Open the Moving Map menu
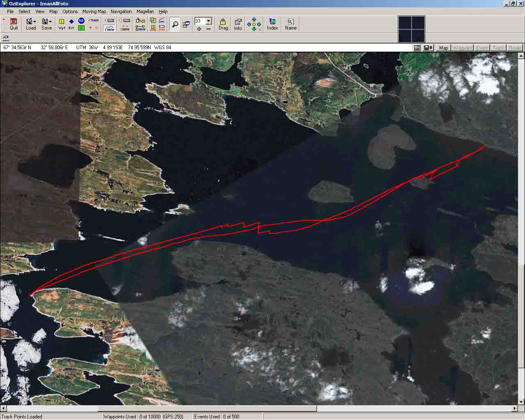The width and height of the screenshot is (525, 420). pos(94,11)
